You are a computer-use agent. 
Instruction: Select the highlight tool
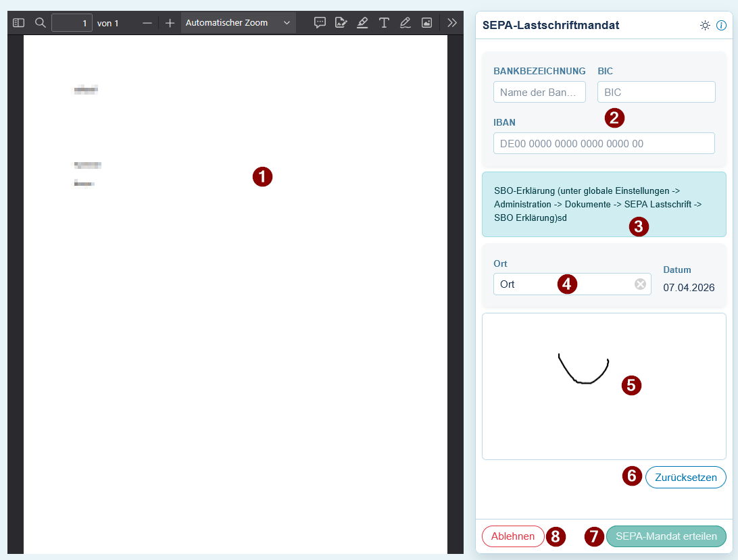coord(362,22)
